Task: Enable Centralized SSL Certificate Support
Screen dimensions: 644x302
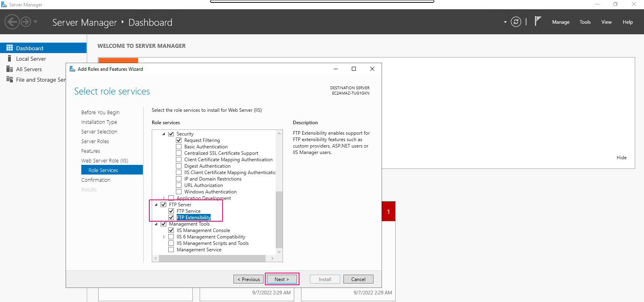Action: pos(179,153)
